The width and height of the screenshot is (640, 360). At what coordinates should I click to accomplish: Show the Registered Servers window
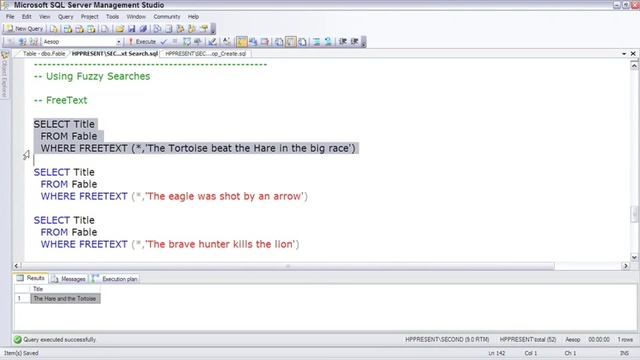pyautogui.click(x=157, y=29)
